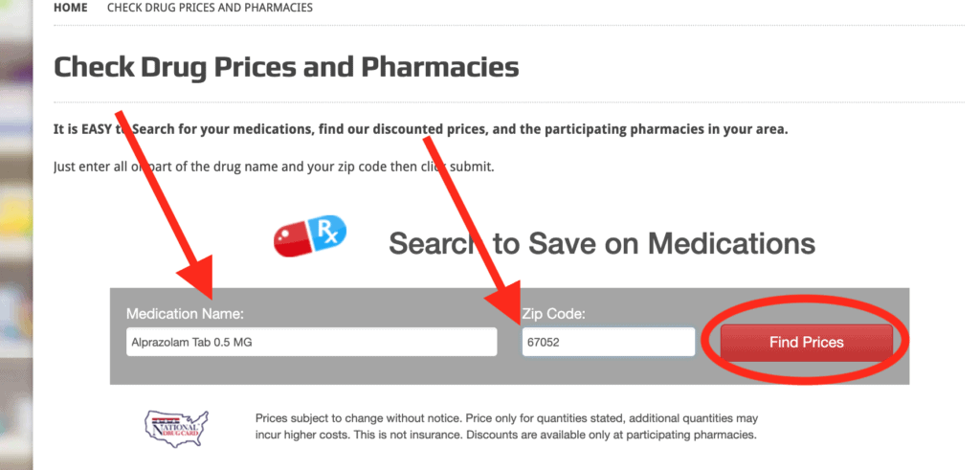Click the Rx pill capsule icon
The height and width of the screenshot is (470, 980).
(x=310, y=235)
